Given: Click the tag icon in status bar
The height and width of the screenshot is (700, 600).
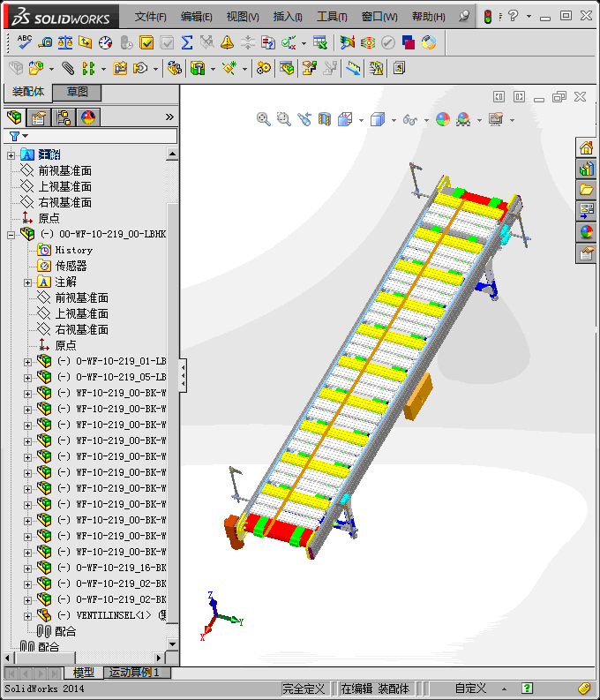Looking at the screenshot, I should click(584, 689).
